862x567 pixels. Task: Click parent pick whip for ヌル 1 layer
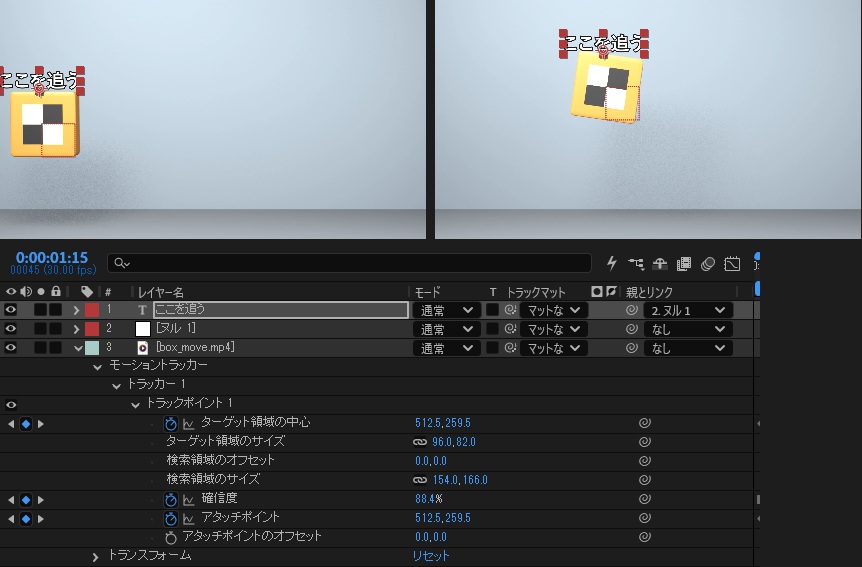(632, 329)
